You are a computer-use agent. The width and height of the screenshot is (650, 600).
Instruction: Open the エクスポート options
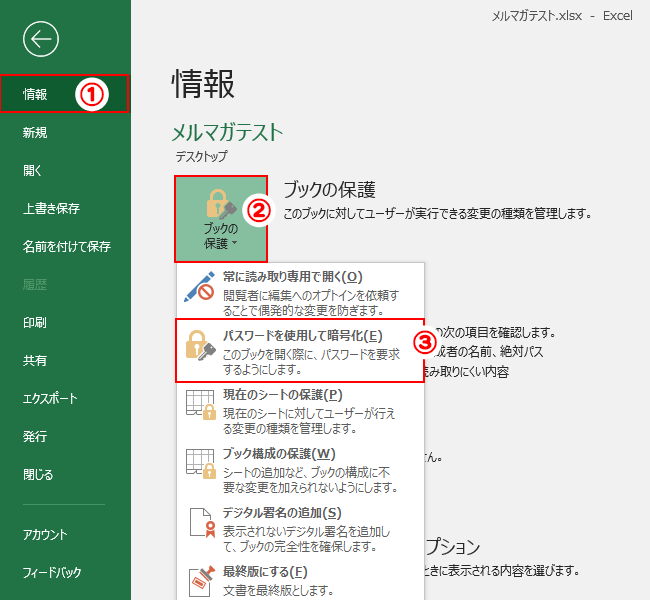(50, 398)
